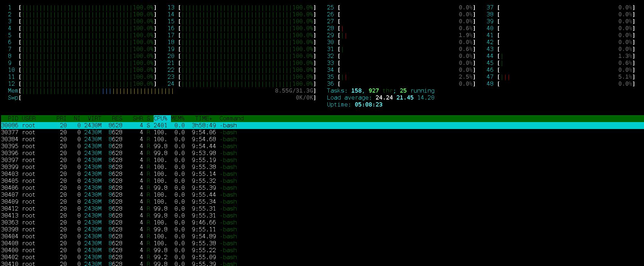Image resolution: width=644 pixels, height=266 pixels.
Task: Click the 8.55G/31.3G memory value
Action: 294,91
